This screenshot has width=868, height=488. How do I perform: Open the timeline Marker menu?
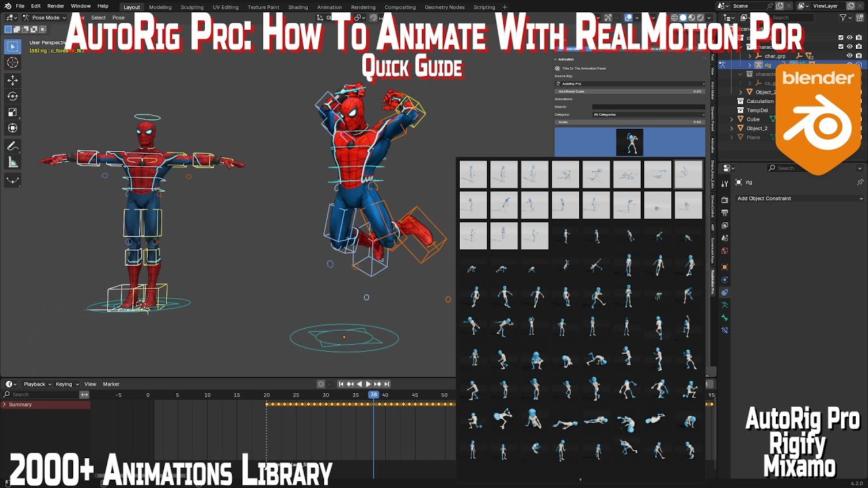point(111,384)
